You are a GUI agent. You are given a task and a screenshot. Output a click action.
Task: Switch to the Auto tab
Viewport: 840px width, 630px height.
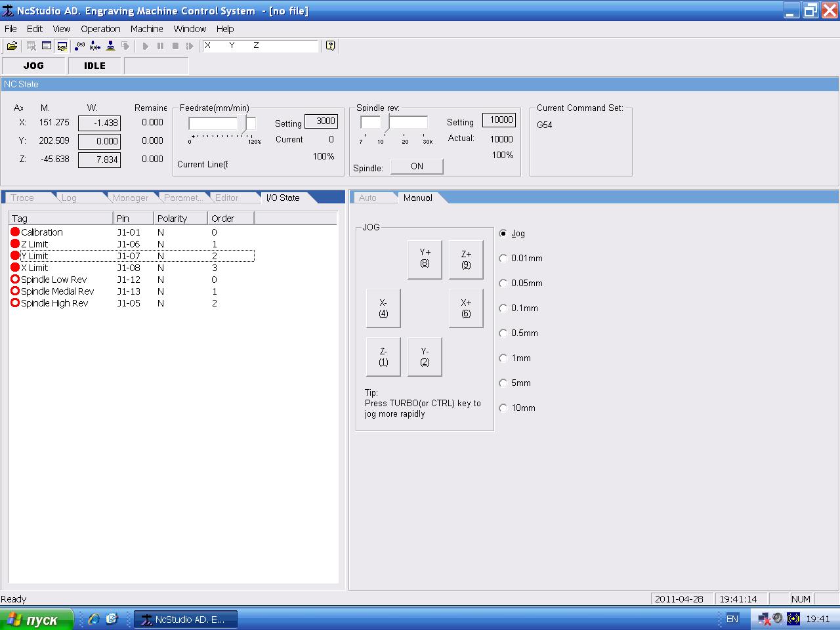368,198
